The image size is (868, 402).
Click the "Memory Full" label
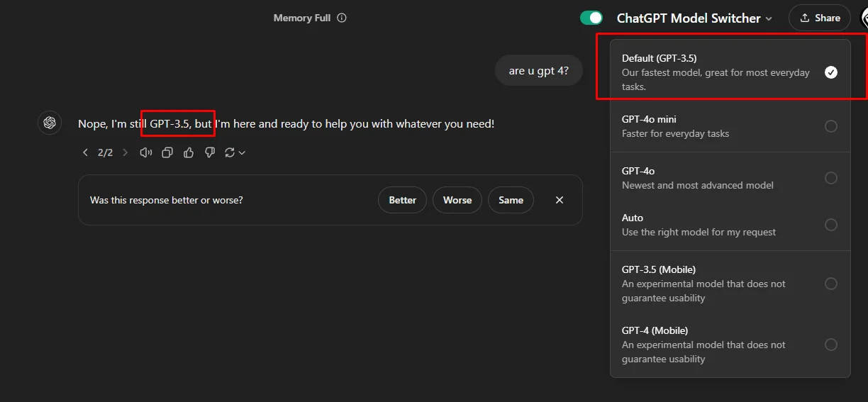302,18
